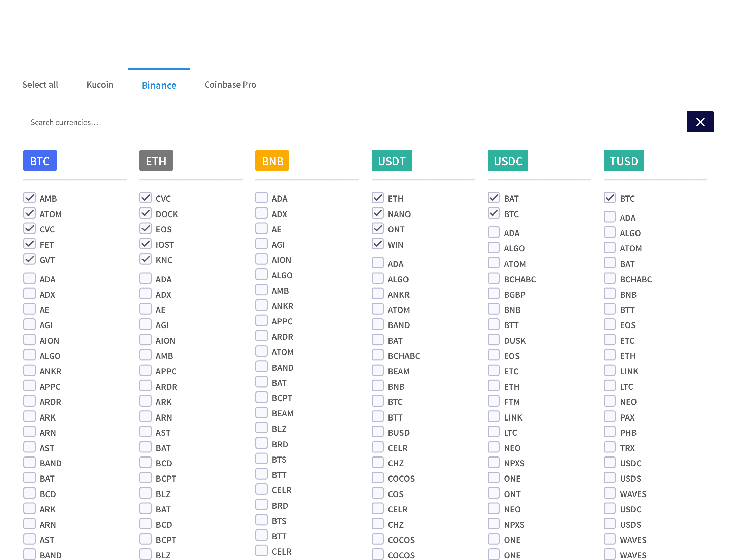The height and width of the screenshot is (560, 741).
Task: Check ALGO in the BNB column
Action: coord(262,274)
